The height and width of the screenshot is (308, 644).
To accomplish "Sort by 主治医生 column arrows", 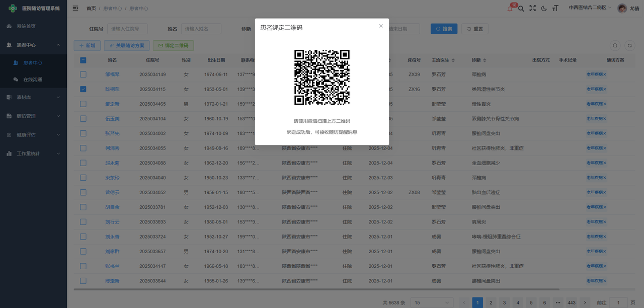I will (x=453, y=60).
